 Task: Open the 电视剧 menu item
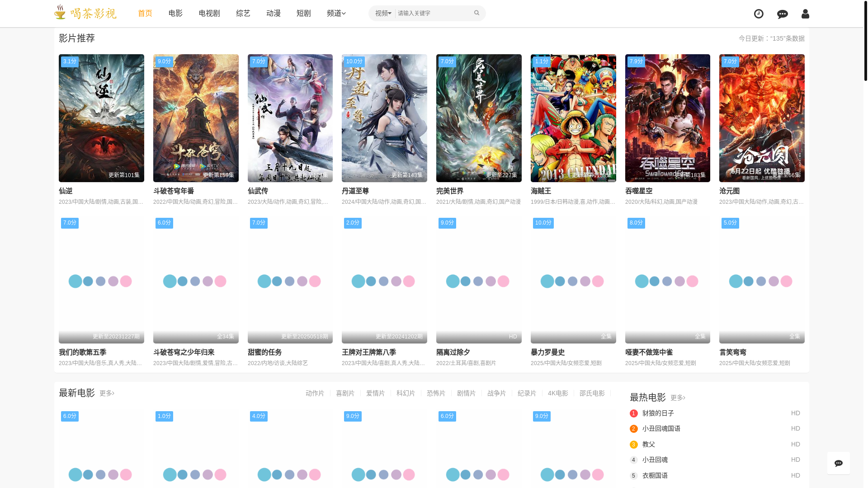(209, 14)
